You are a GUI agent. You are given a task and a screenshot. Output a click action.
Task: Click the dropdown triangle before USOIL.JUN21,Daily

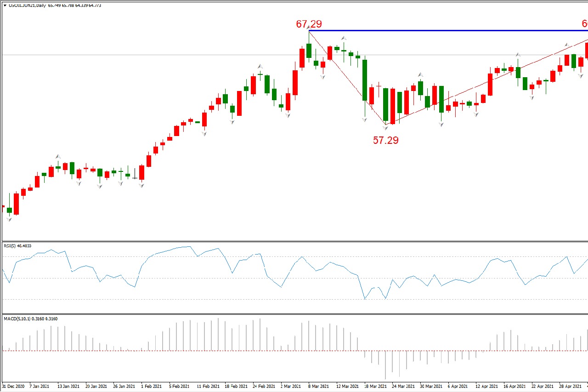pos(5,6)
